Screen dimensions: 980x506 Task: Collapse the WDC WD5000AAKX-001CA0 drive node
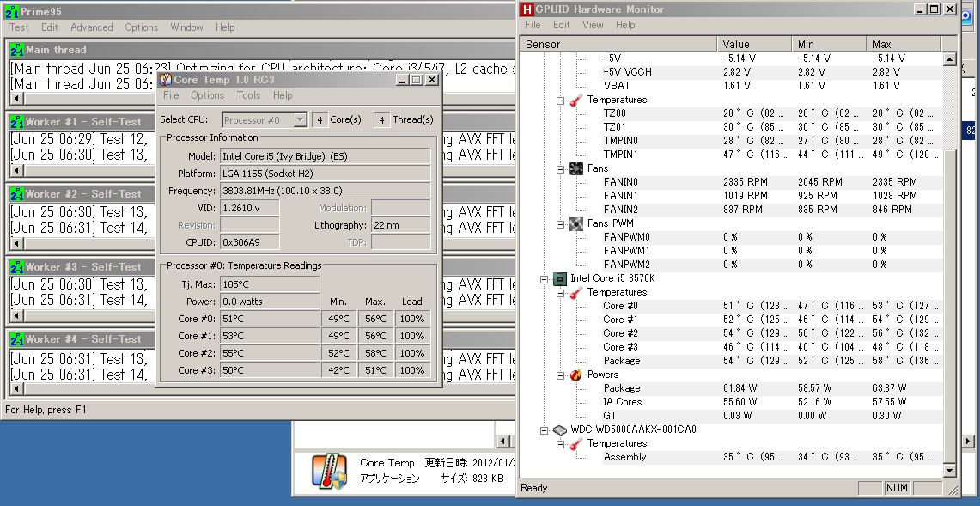tap(544, 430)
